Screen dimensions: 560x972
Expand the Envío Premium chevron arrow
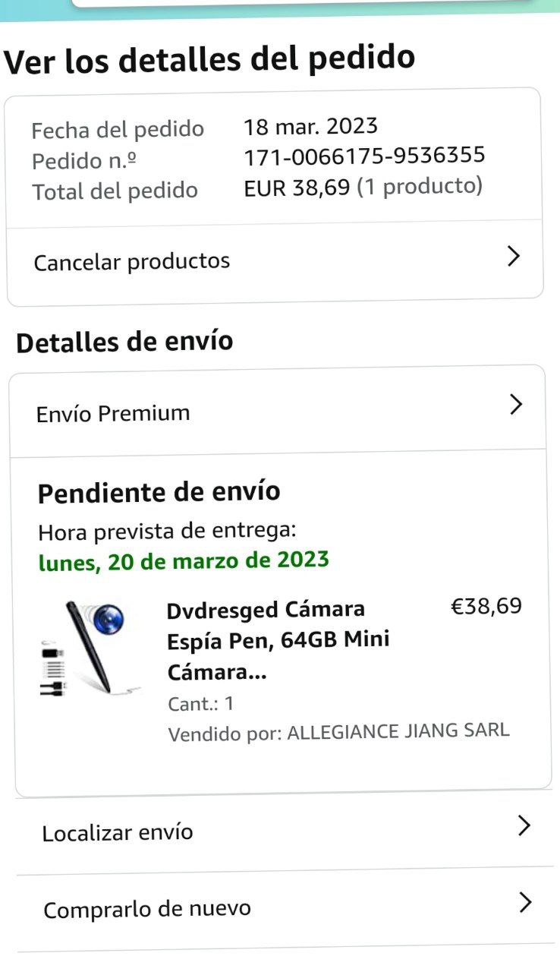click(516, 405)
